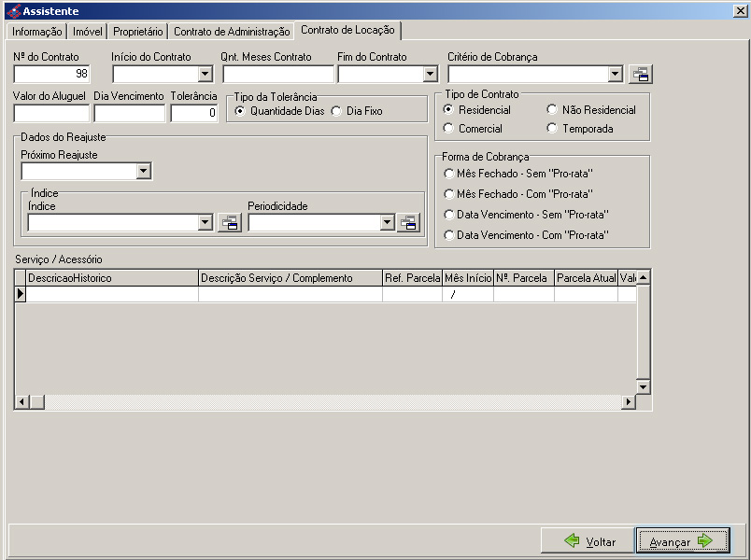Click the Valor do Aluguel input field
The width and height of the screenshot is (751, 560).
[51, 113]
